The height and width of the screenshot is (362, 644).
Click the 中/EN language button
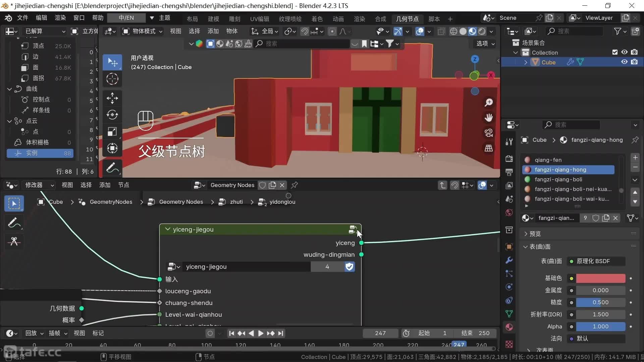(126, 18)
